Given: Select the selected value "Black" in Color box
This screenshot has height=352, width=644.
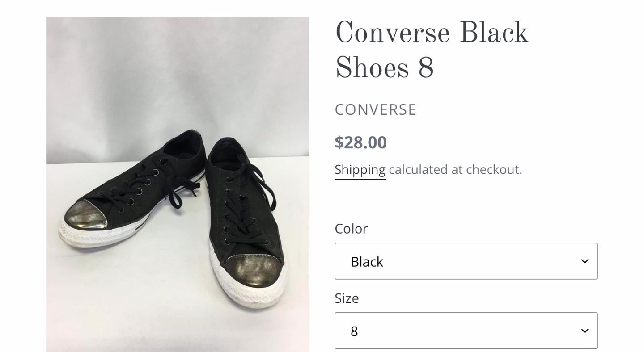Looking at the screenshot, I should tap(367, 262).
